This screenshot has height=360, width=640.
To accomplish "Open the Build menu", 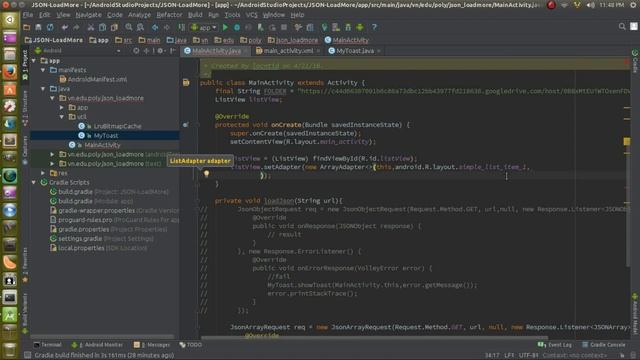I will pyautogui.click(x=195, y=15).
